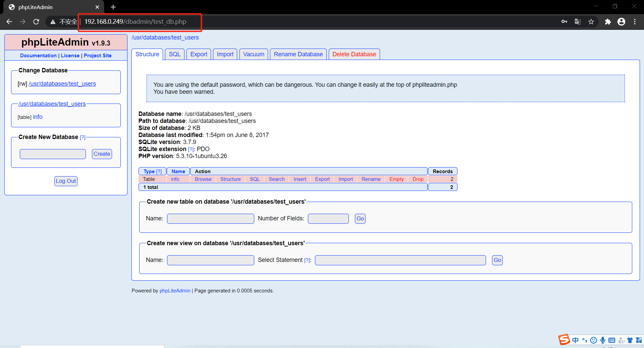
Task: Click the info table name in the table row
Action: [175, 179]
